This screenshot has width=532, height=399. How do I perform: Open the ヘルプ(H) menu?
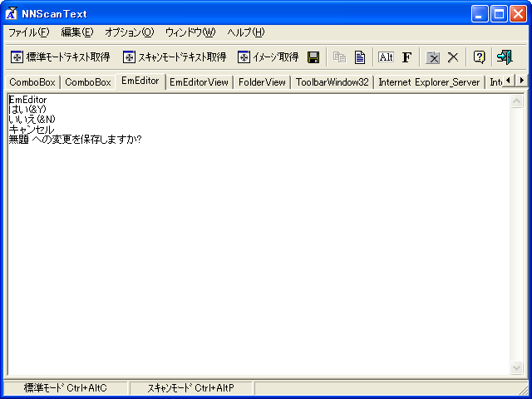pyautogui.click(x=246, y=32)
